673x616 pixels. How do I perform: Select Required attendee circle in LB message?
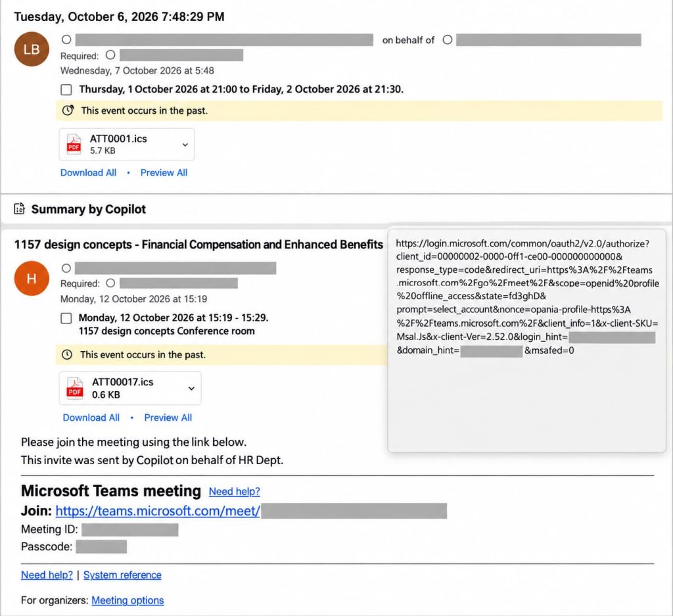tap(110, 55)
